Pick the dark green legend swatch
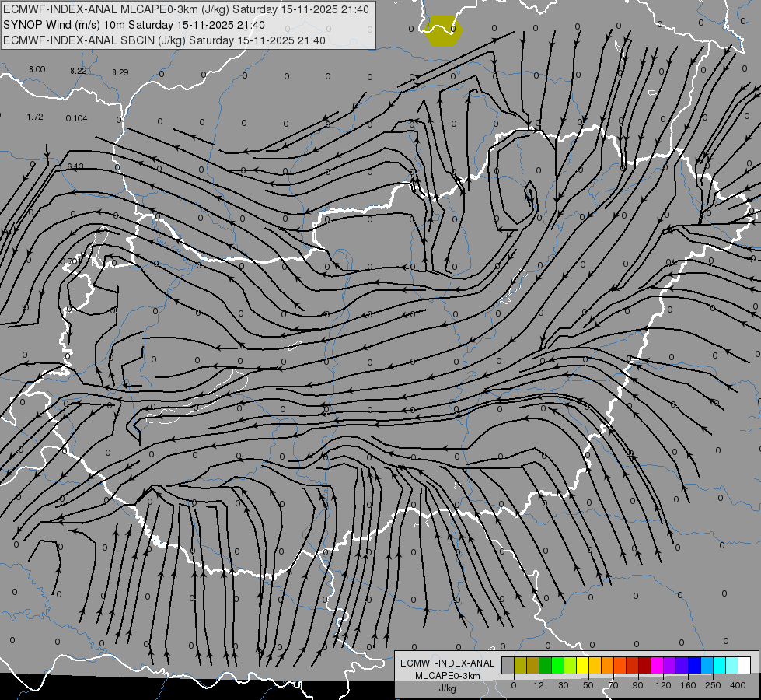Screen dimensions: 761x700 (x=546, y=665)
